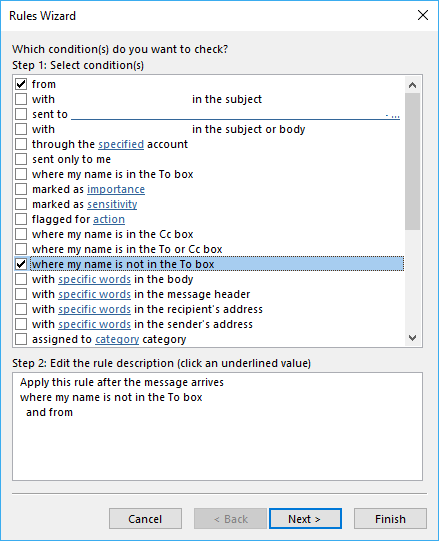Tick the 'flagged for action' checkbox
The width and height of the screenshot is (439, 541).
coord(21,219)
